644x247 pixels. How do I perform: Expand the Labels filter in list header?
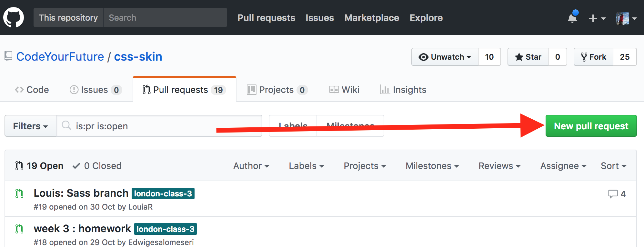(x=307, y=166)
